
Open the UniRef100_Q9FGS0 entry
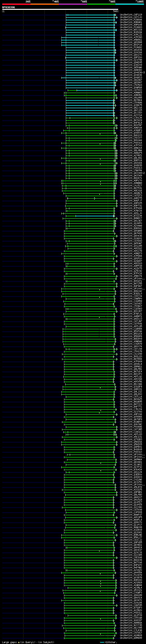coord(131,58)
